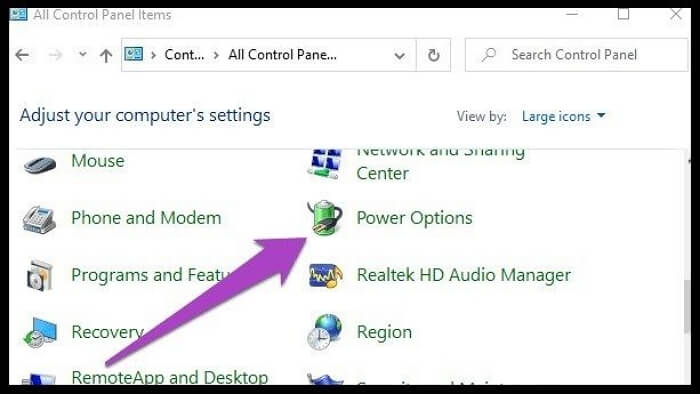
Task: Click the search magnifier icon
Action: (489, 55)
